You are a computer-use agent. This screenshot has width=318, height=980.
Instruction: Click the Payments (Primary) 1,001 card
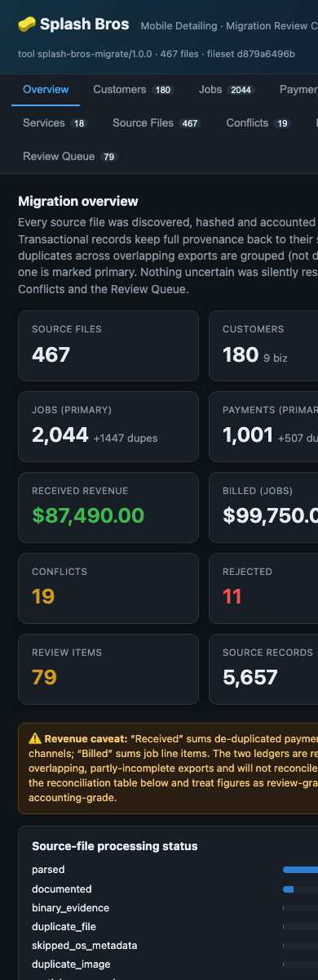coord(263,426)
